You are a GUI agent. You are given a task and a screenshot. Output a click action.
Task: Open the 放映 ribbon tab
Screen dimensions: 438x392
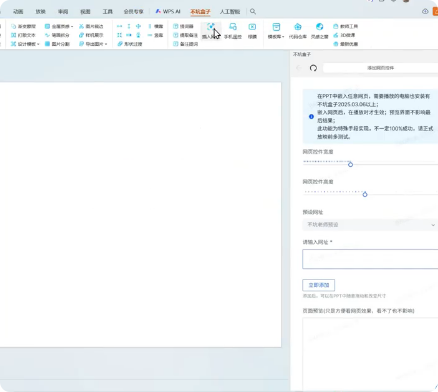[40, 12]
